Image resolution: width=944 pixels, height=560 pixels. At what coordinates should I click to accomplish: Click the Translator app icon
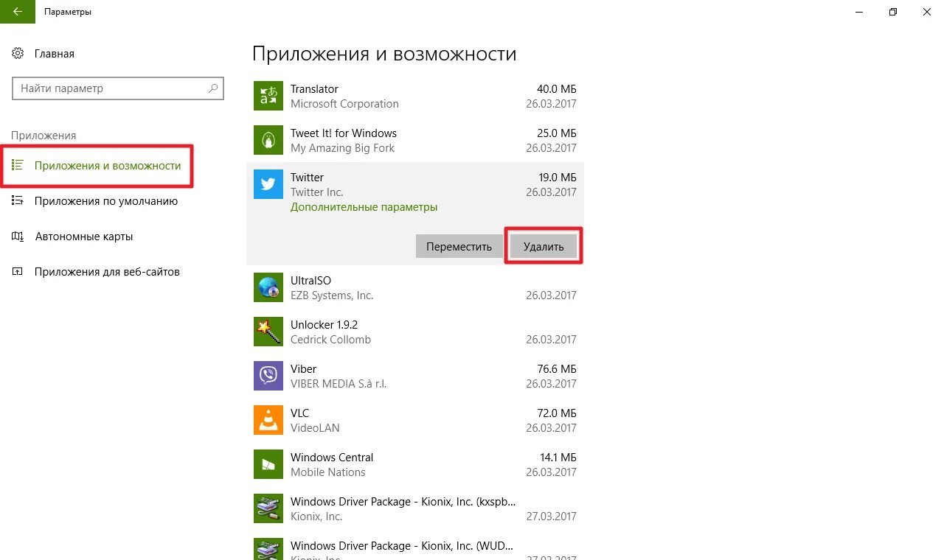coord(268,96)
